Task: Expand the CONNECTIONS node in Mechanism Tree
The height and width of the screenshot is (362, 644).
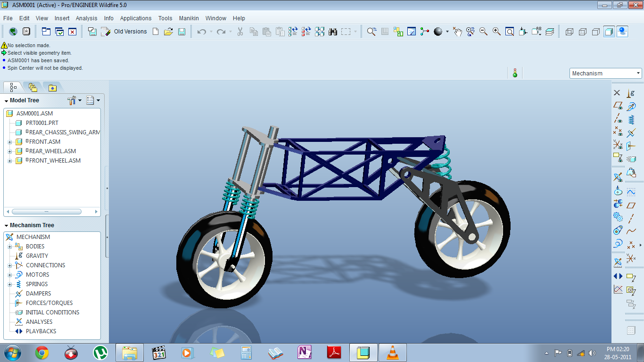Action: point(9,265)
